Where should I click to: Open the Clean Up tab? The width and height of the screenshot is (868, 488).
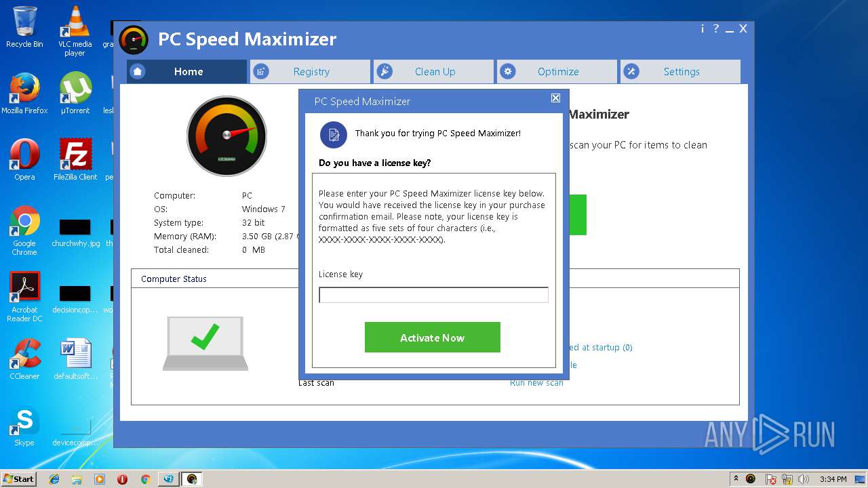coord(434,72)
